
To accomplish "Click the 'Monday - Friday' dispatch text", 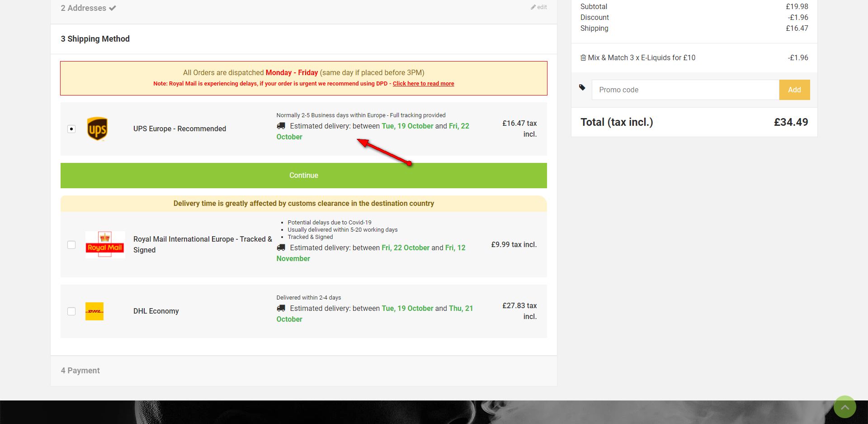I will pos(292,73).
